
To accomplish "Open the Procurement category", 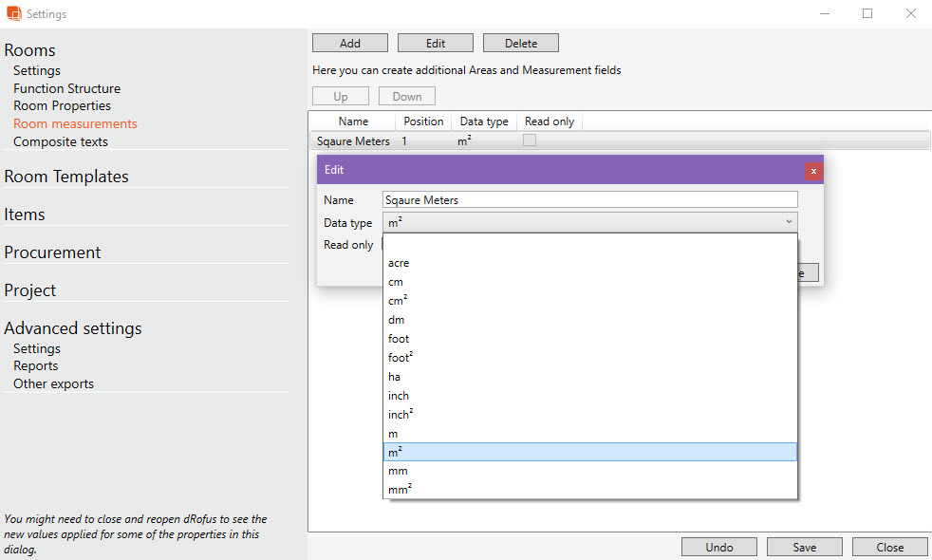I will coord(52,252).
